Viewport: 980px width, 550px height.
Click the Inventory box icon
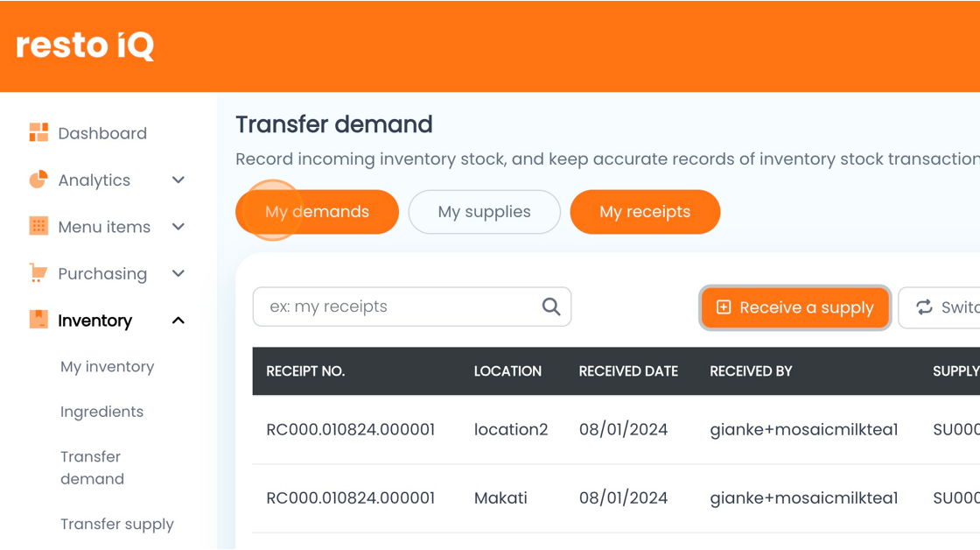pos(38,320)
